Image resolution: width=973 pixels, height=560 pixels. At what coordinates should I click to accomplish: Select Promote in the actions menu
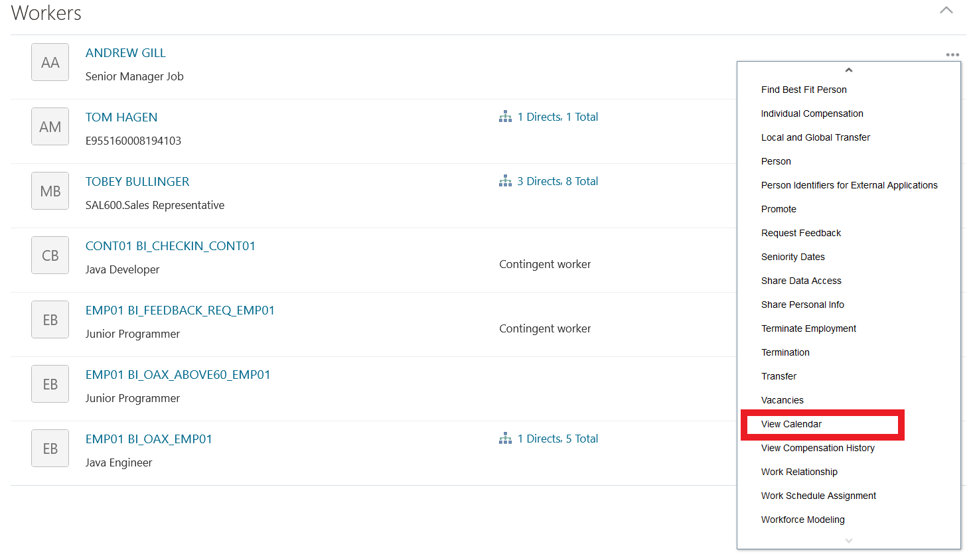[x=779, y=209]
